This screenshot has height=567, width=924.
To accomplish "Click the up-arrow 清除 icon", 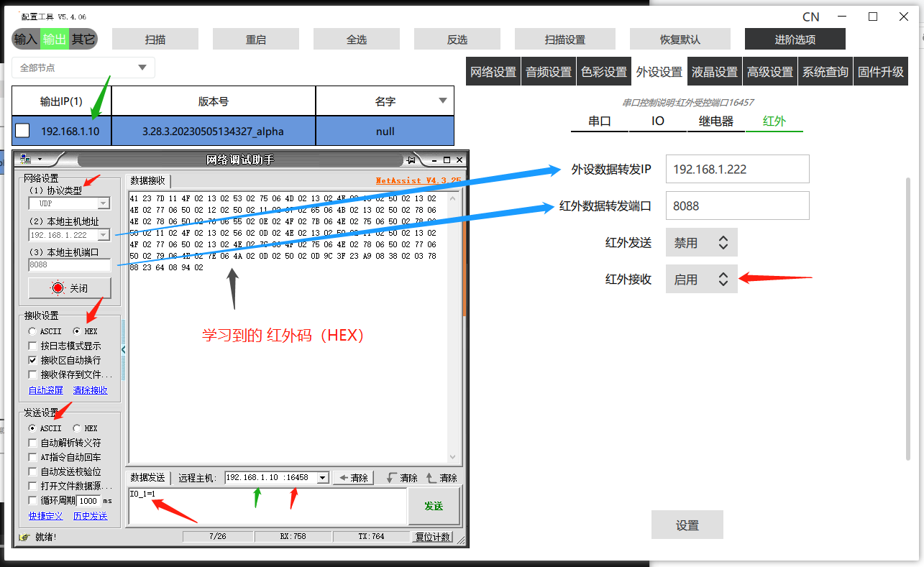I will pyautogui.click(x=432, y=478).
